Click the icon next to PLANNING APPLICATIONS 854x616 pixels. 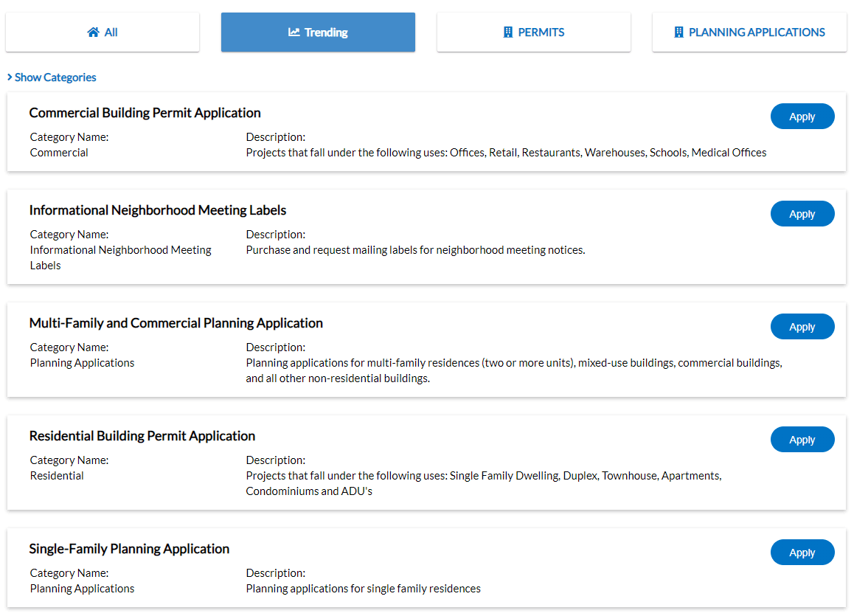click(x=678, y=32)
